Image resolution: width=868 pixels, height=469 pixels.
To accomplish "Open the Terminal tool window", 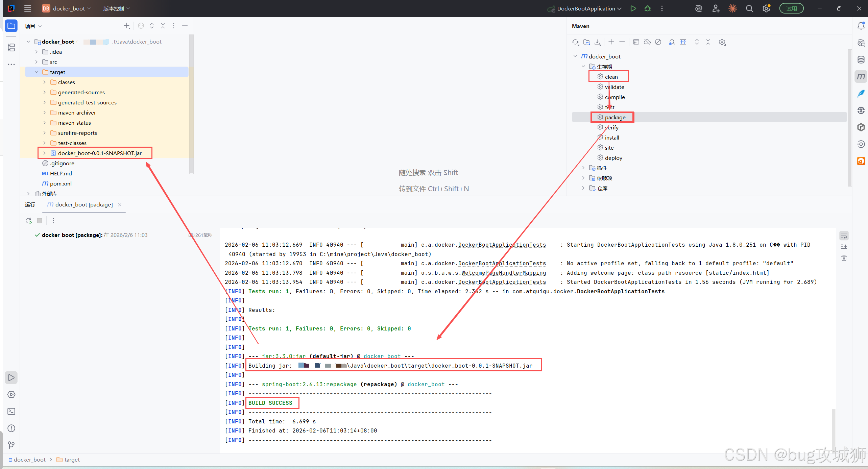I will 11,411.
